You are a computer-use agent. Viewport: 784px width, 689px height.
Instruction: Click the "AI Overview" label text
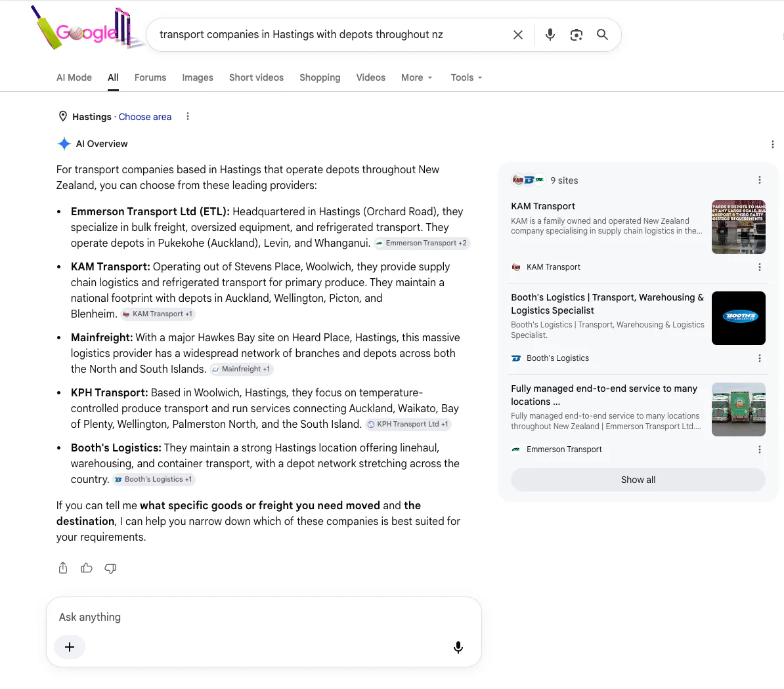tap(102, 144)
